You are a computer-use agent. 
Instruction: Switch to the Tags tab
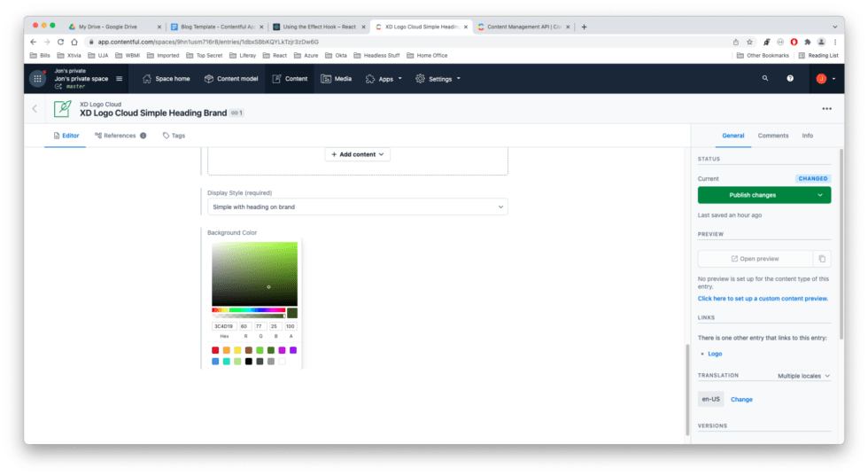point(174,136)
